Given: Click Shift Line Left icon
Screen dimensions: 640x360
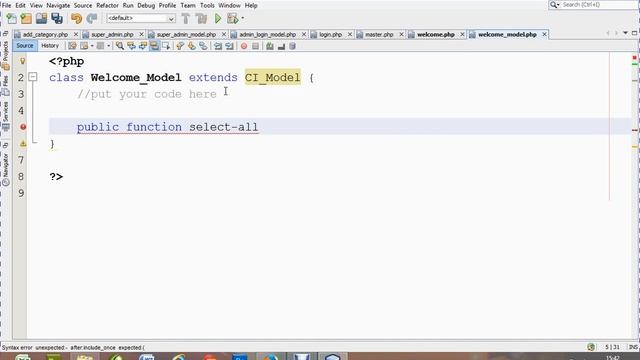Looking at the screenshot, I should click(x=218, y=46).
